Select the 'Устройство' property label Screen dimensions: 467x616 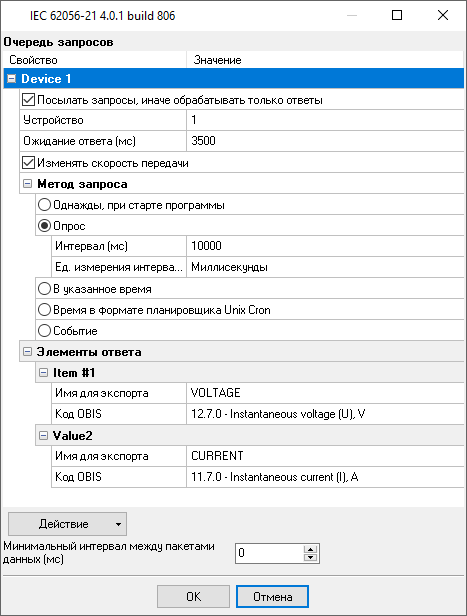53,120
